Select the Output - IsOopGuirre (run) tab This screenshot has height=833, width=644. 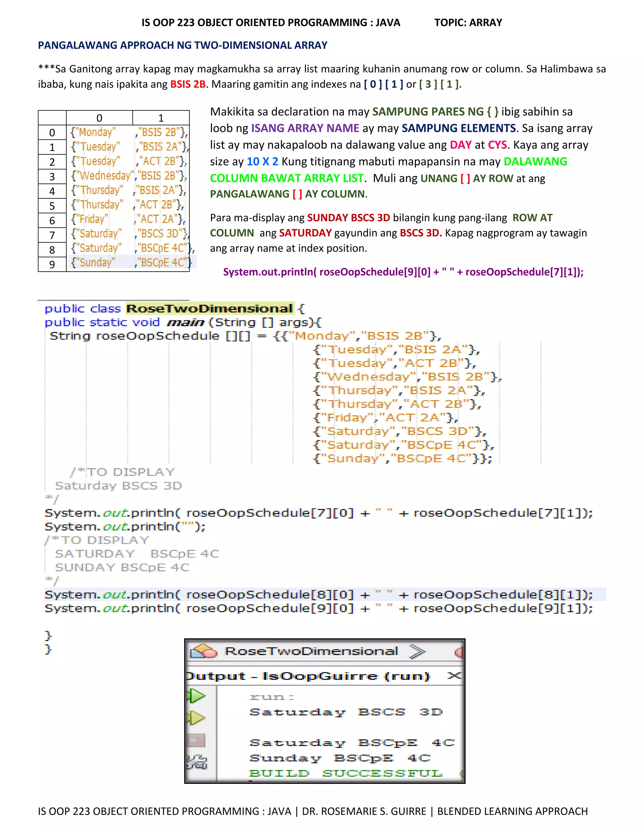(x=308, y=676)
